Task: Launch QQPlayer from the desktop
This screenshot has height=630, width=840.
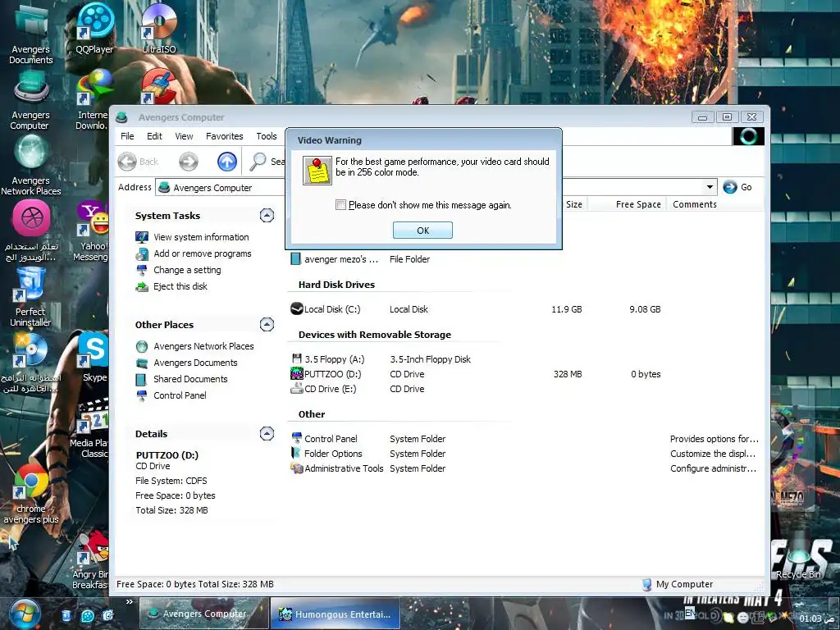Action: click(94, 28)
